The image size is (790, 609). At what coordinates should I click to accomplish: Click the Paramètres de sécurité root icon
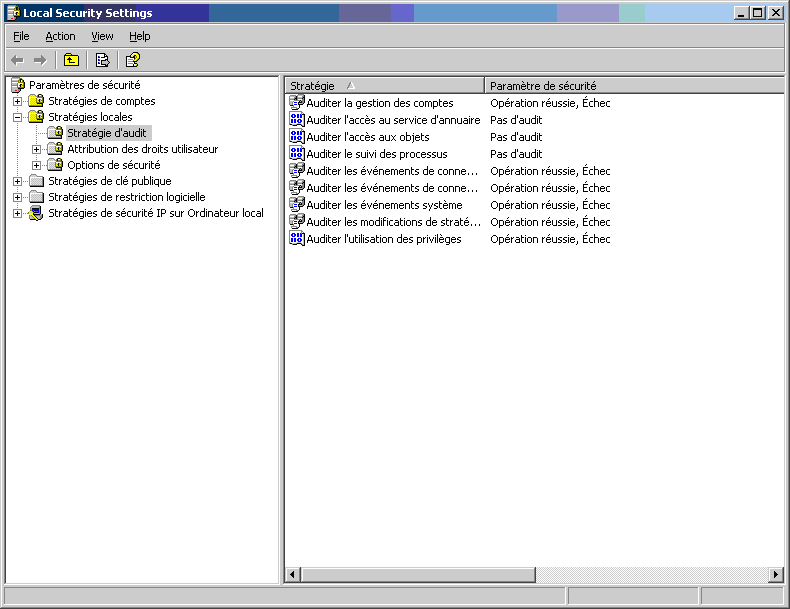17,85
